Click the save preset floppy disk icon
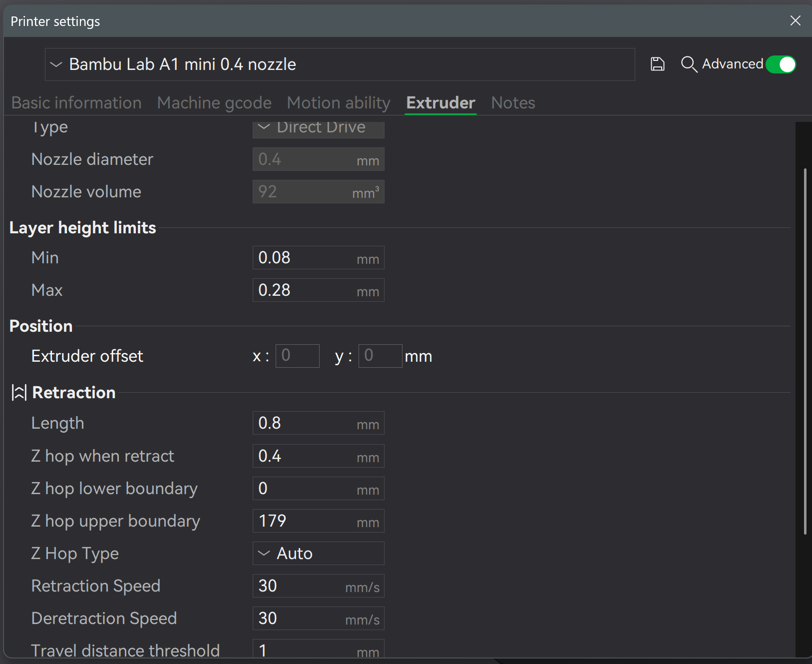Image resolution: width=812 pixels, height=664 pixels. (x=658, y=64)
